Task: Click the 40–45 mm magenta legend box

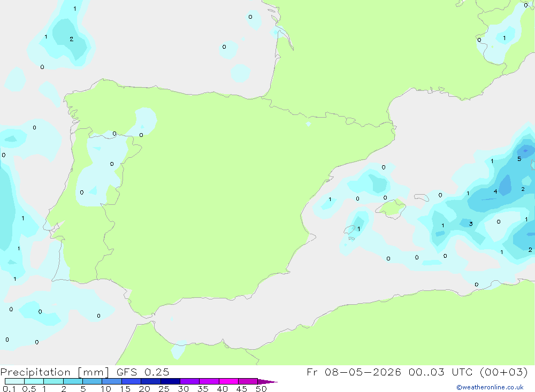Action: [x=228, y=381]
